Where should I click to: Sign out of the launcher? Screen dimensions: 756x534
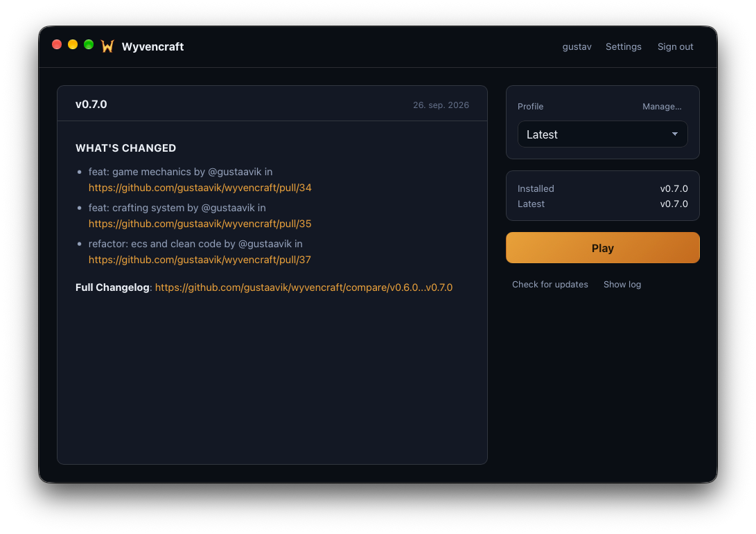click(x=675, y=46)
